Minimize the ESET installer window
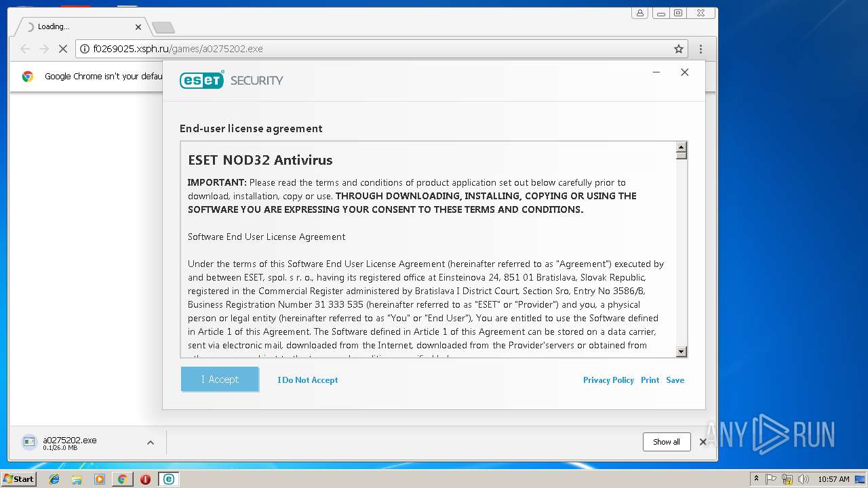The height and width of the screenshot is (488, 868). [x=656, y=73]
